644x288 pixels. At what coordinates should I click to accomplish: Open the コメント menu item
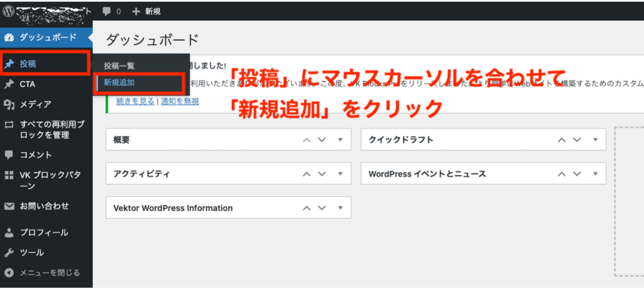47,155
